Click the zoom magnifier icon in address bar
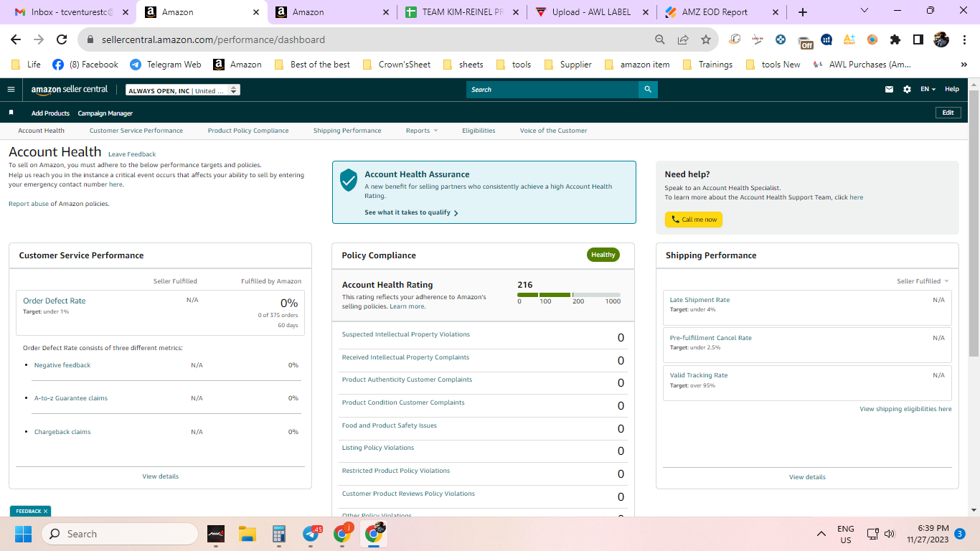This screenshot has width=980, height=551. click(660, 39)
